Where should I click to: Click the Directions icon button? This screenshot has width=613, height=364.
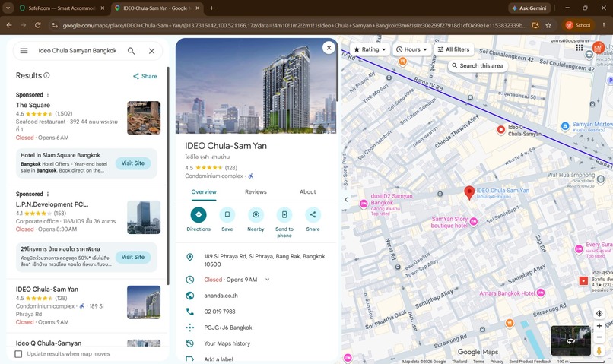pyautogui.click(x=199, y=215)
